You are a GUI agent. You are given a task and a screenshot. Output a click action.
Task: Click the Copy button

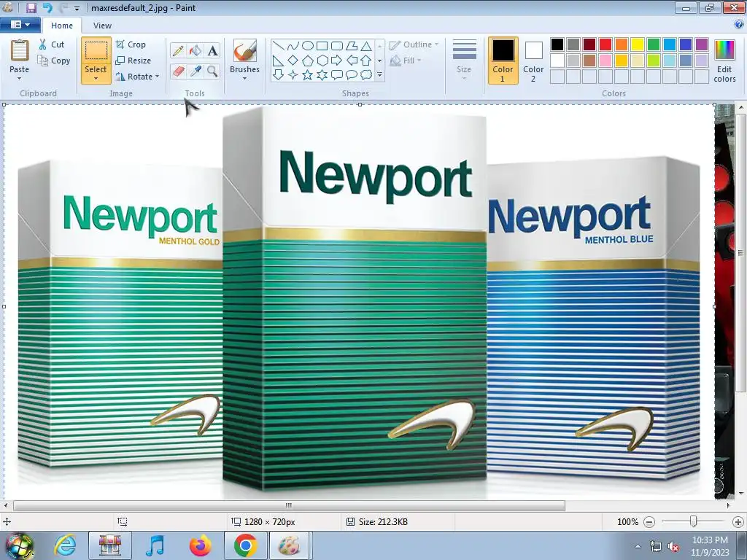54,61
